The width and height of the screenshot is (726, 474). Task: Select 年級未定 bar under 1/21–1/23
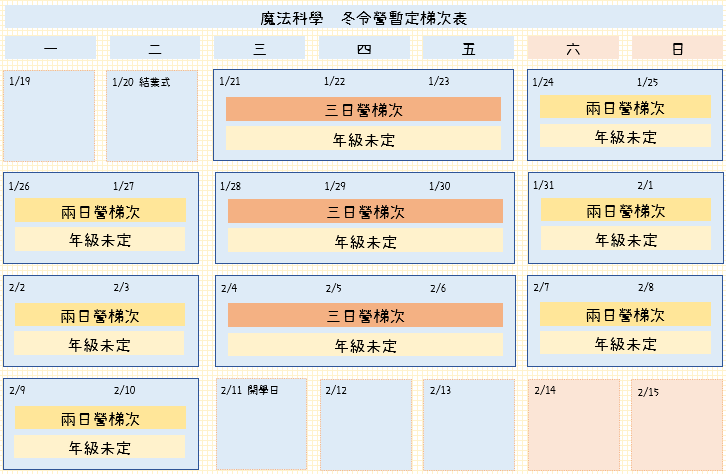(x=363, y=138)
